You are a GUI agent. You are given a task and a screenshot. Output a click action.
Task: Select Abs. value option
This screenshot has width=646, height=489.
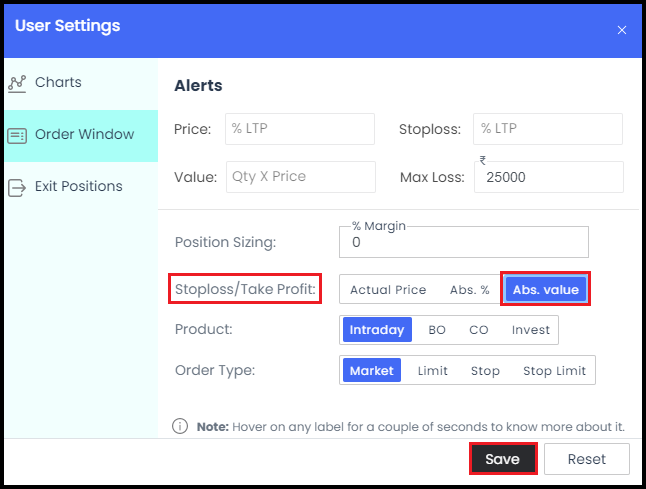point(545,289)
